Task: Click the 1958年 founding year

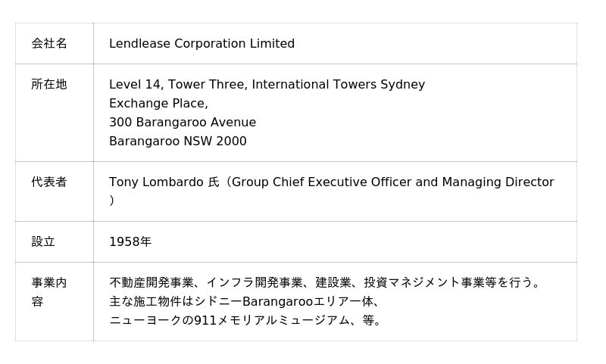Action: tap(130, 242)
